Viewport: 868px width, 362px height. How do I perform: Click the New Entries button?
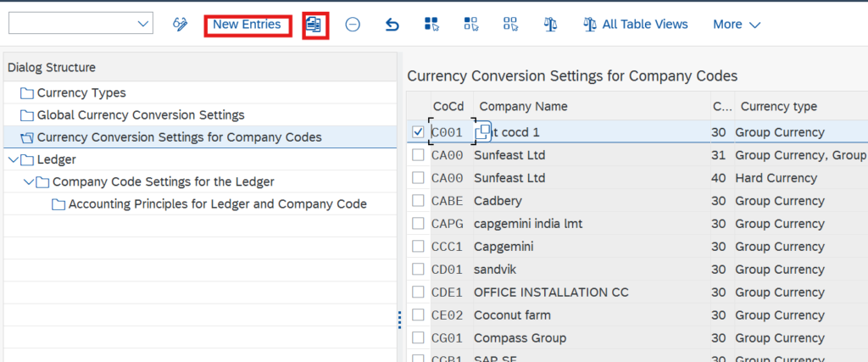[x=247, y=25]
